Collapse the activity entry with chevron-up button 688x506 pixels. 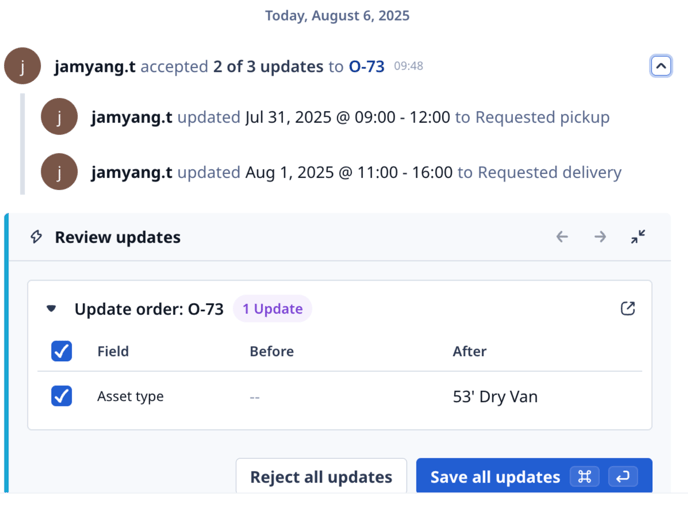(660, 66)
